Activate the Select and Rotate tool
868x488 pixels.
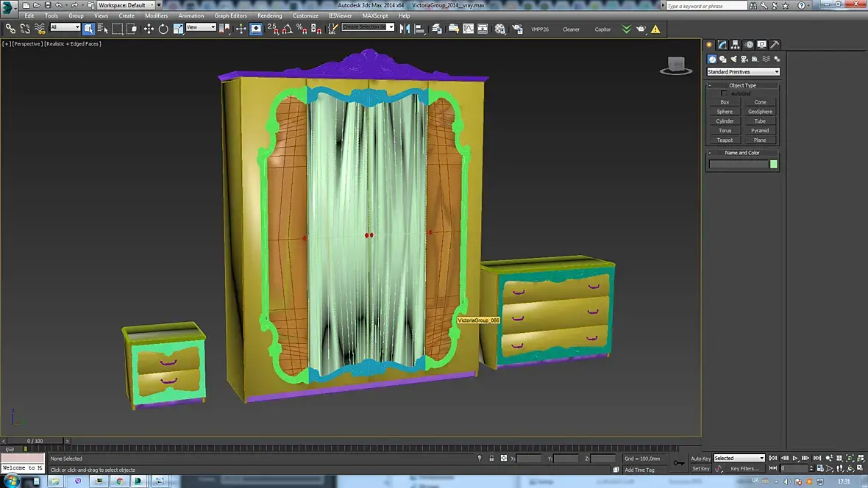tap(163, 29)
